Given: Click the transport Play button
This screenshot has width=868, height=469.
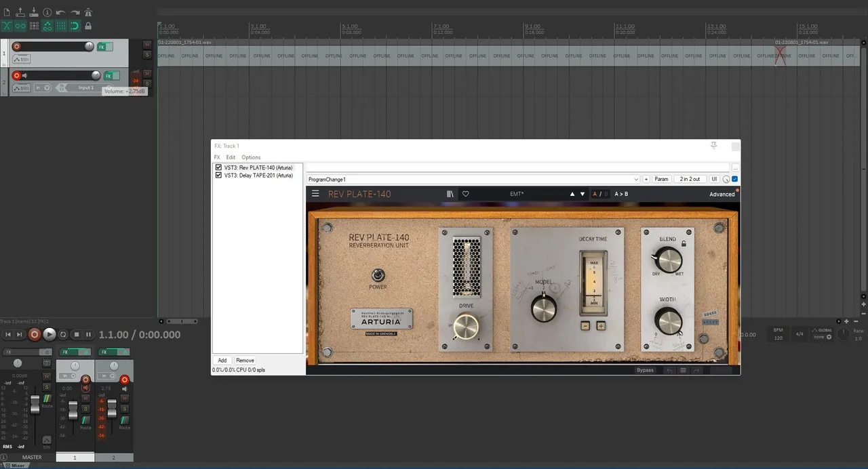Looking at the screenshot, I should [50, 334].
